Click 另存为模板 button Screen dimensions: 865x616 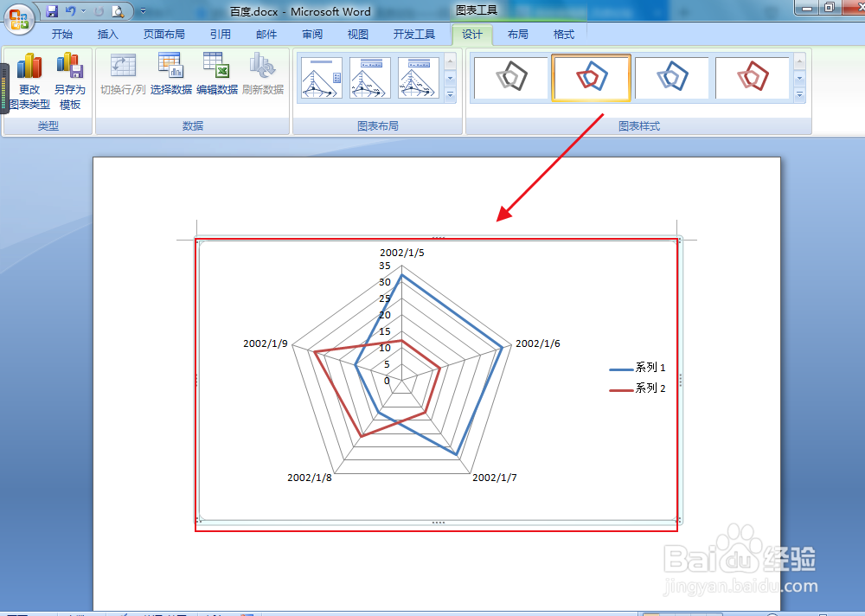click(x=70, y=81)
